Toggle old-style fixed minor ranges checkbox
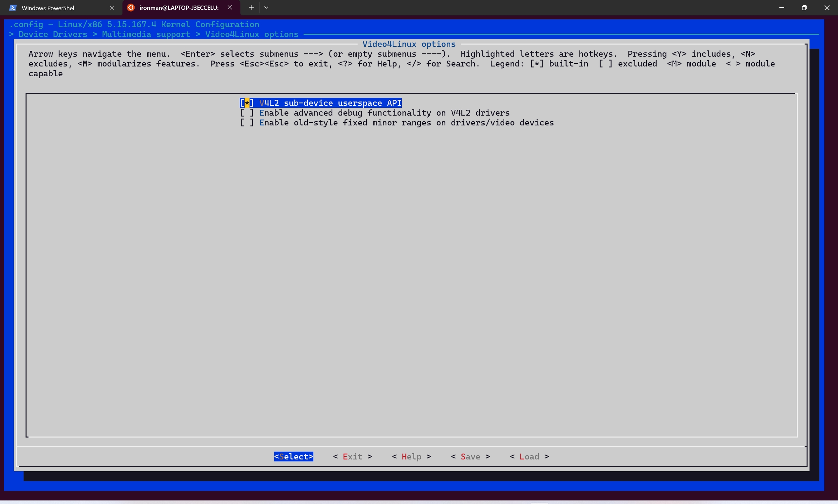The height and width of the screenshot is (504, 838). (x=247, y=122)
